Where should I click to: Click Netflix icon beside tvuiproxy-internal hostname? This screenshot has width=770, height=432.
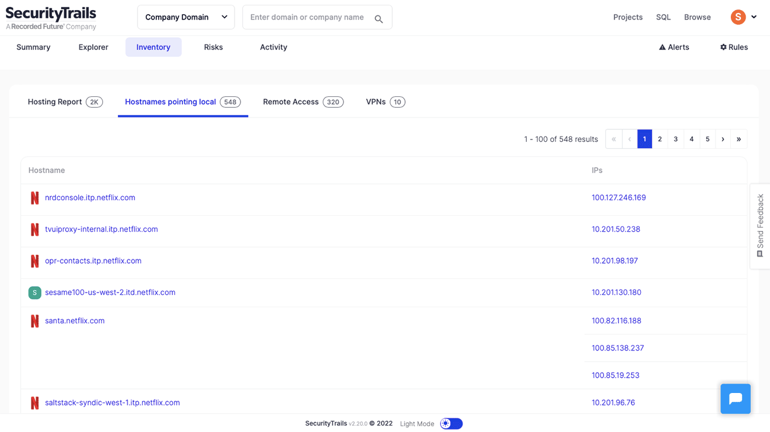pos(34,229)
